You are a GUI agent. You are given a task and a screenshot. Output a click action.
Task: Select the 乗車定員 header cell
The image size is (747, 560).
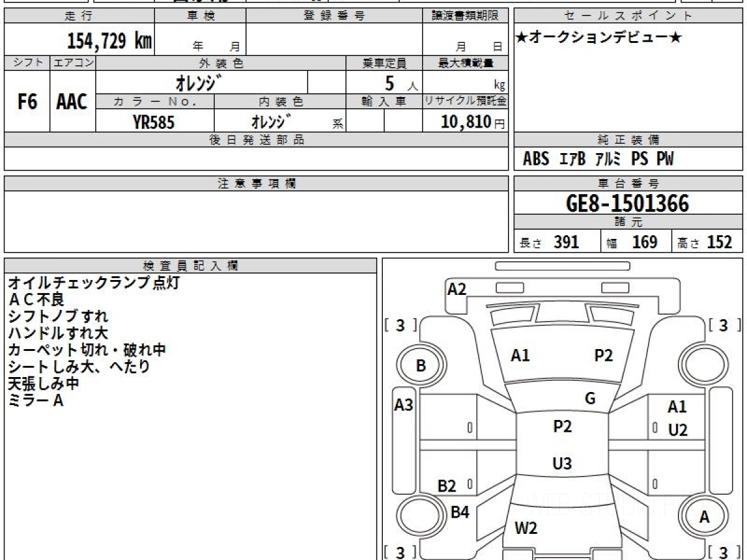[384, 63]
